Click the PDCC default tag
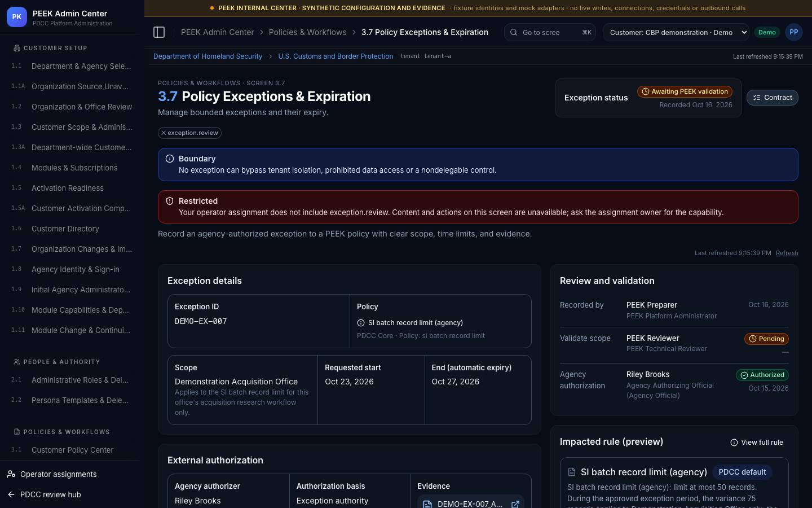Image resolution: width=812 pixels, height=508 pixels. click(x=742, y=472)
